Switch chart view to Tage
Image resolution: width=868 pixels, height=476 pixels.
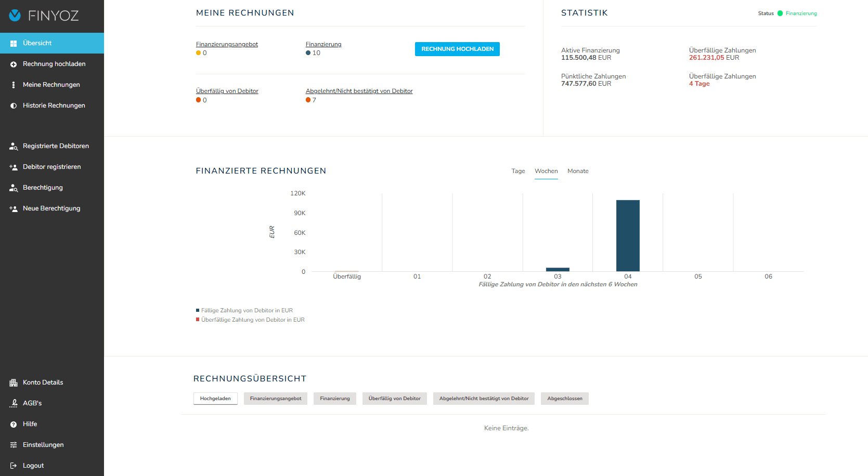(x=518, y=171)
